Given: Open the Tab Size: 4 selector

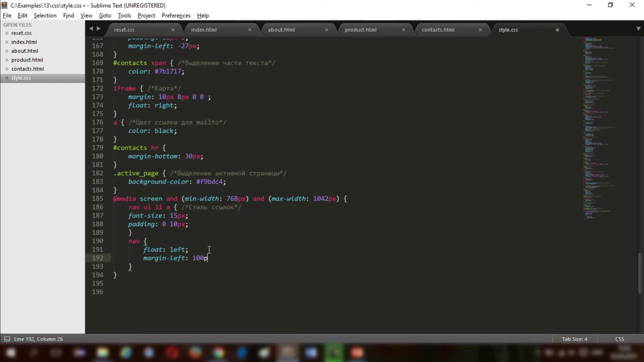Looking at the screenshot, I should point(575,339).
